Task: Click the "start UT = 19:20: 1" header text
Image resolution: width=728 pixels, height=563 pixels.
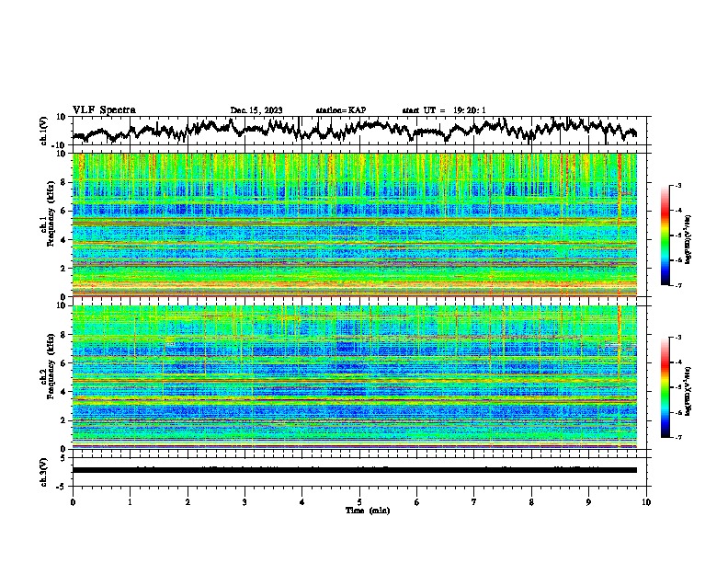Action: click(444, 110)
